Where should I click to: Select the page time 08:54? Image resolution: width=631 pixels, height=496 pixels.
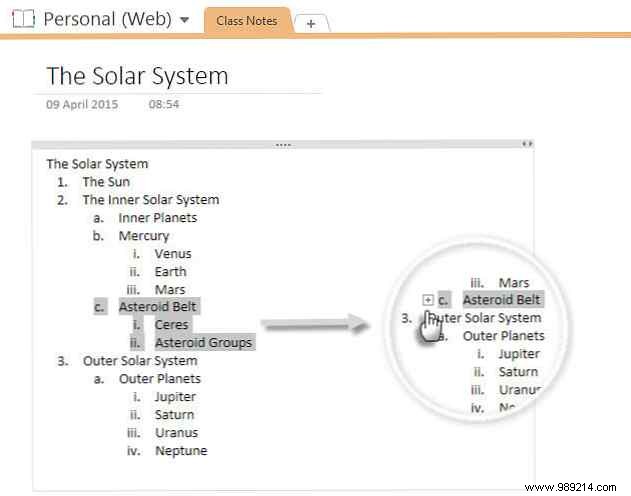tap(165, 103)
